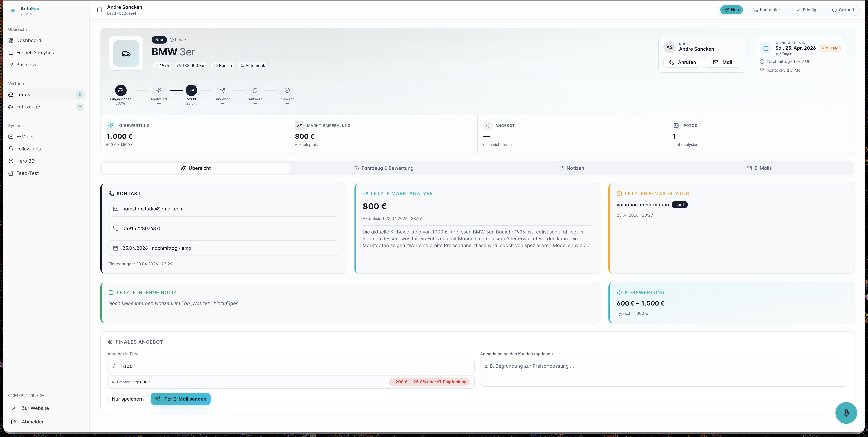868x437 pixels.
Task: Click the envelope icon in Kontakt email row
Action: click(x=116, y=209)
